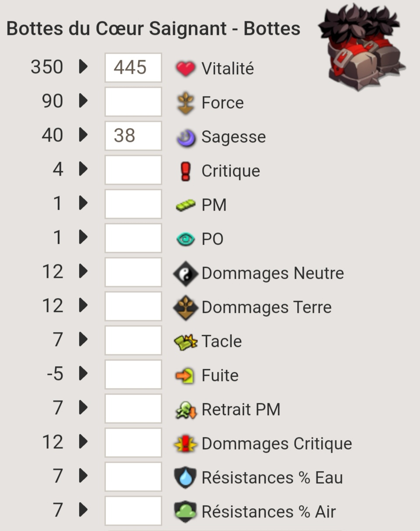Click the PO eye icon

click(186, 239)
